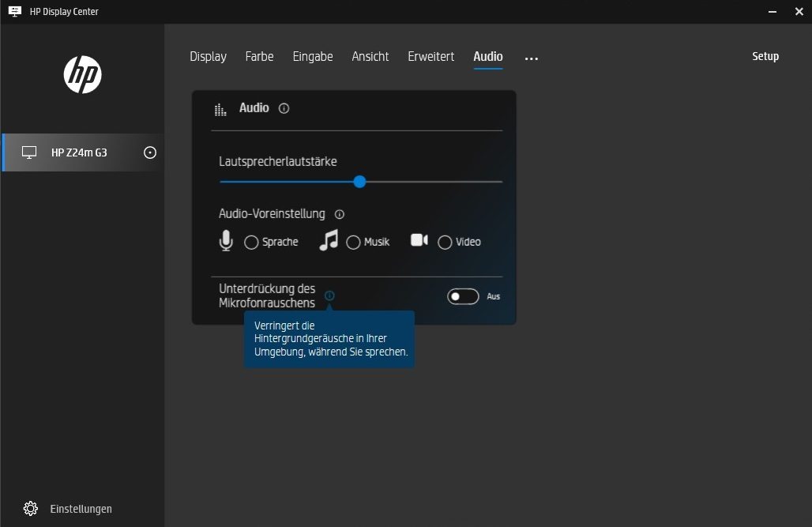This screenshot has height=527, width=812.
Task: Click the microphone icon for Sprache preset
Action: click(226, 241)
